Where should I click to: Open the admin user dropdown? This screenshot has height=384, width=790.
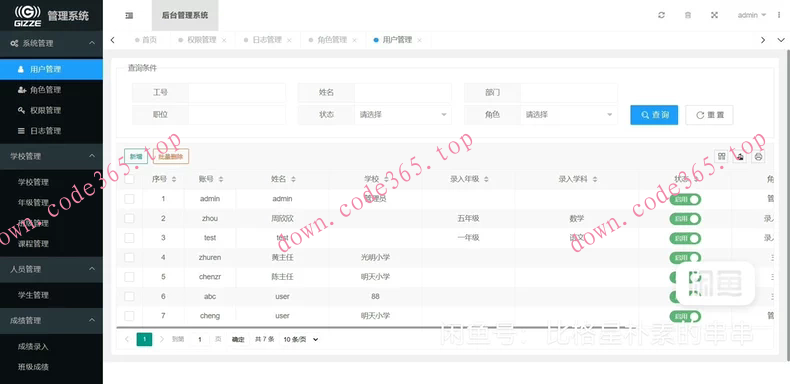tap(752, 15)
